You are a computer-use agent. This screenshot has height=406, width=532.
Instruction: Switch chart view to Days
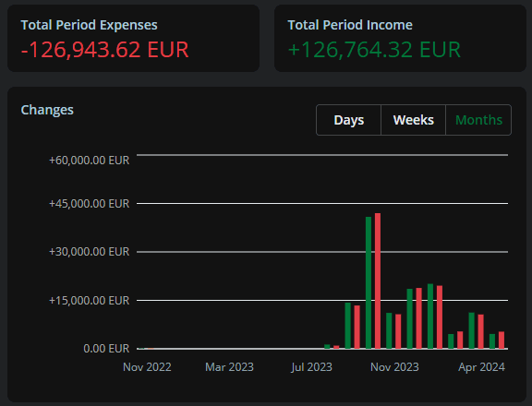pos(348,120)
